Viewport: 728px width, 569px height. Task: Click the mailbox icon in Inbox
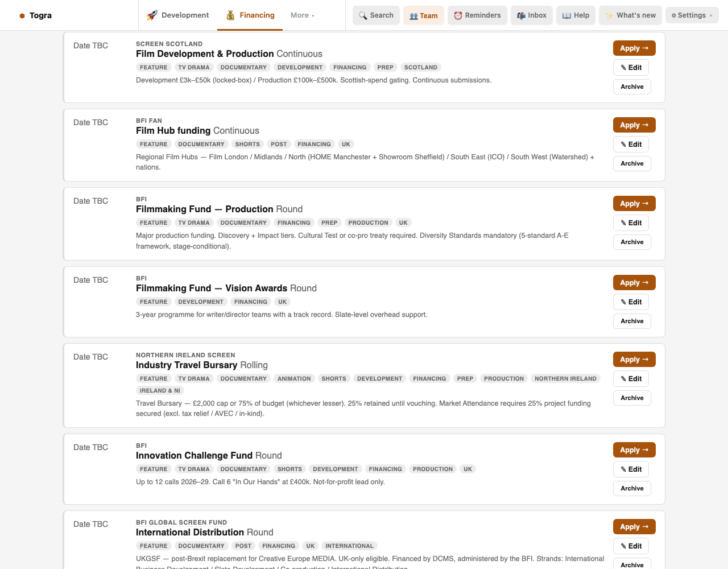coord(521,15)
